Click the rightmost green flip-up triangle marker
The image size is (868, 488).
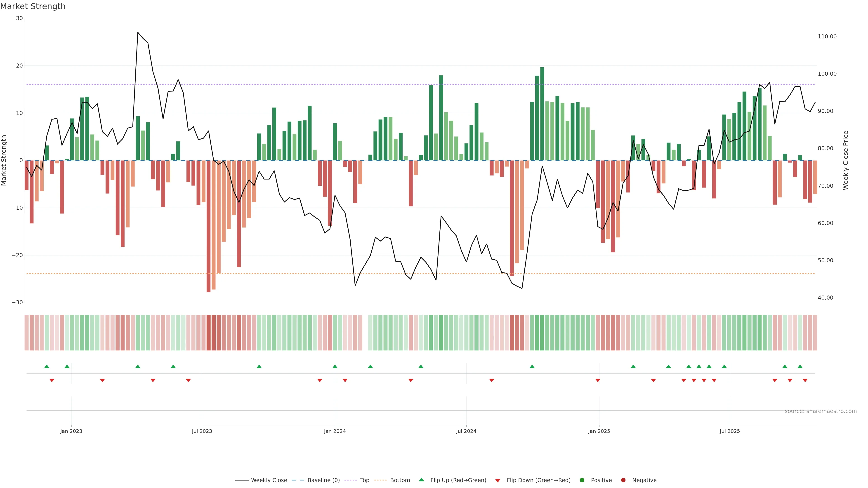click(800, 366)
